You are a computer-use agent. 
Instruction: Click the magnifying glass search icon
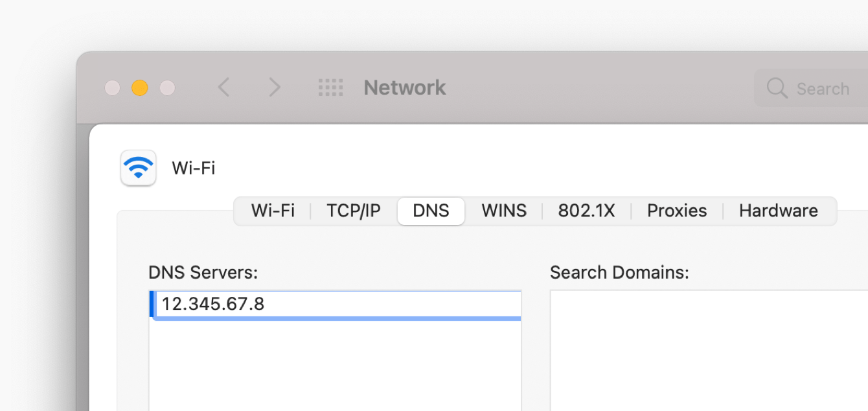click(776, 88)
